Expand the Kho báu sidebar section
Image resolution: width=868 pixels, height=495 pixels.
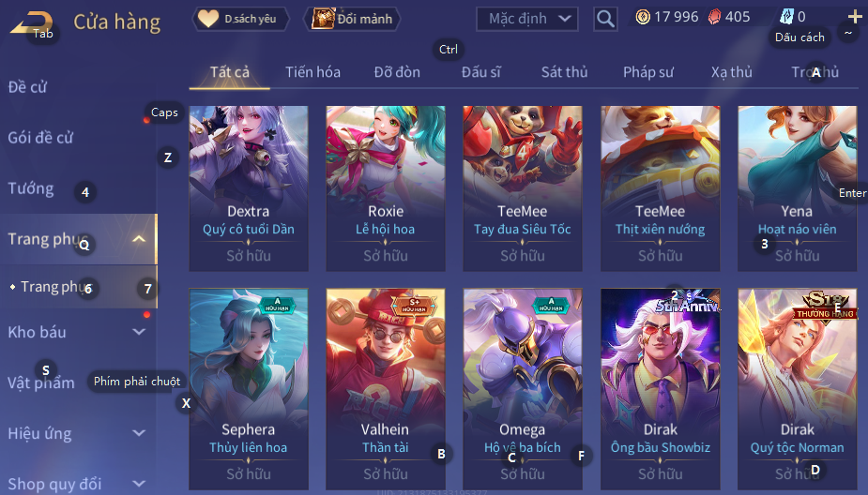click(x=139, y=332)
